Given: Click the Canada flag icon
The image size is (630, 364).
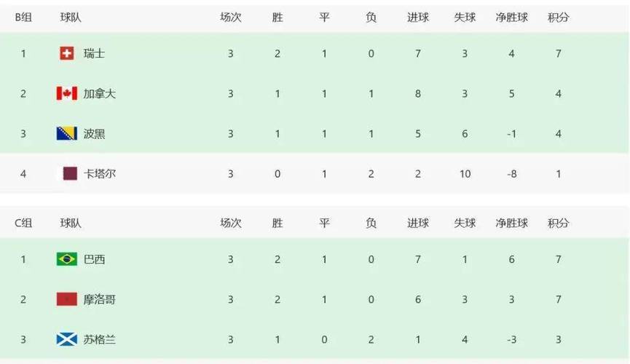Looking at the screenshot, I should [67, 93].
